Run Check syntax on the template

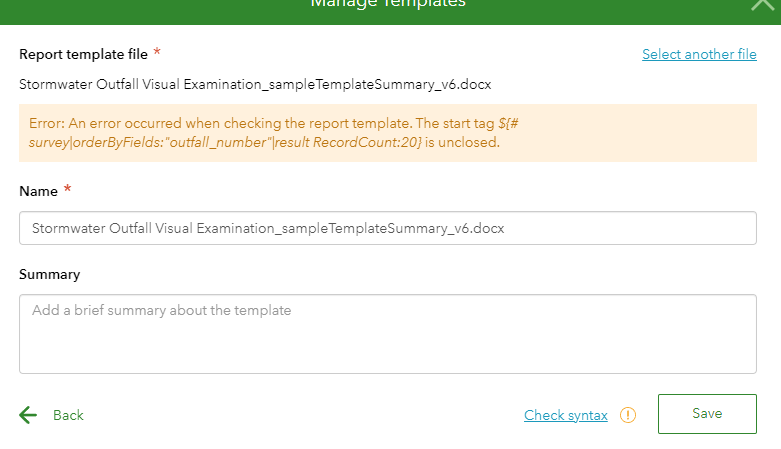coord(565,415)
